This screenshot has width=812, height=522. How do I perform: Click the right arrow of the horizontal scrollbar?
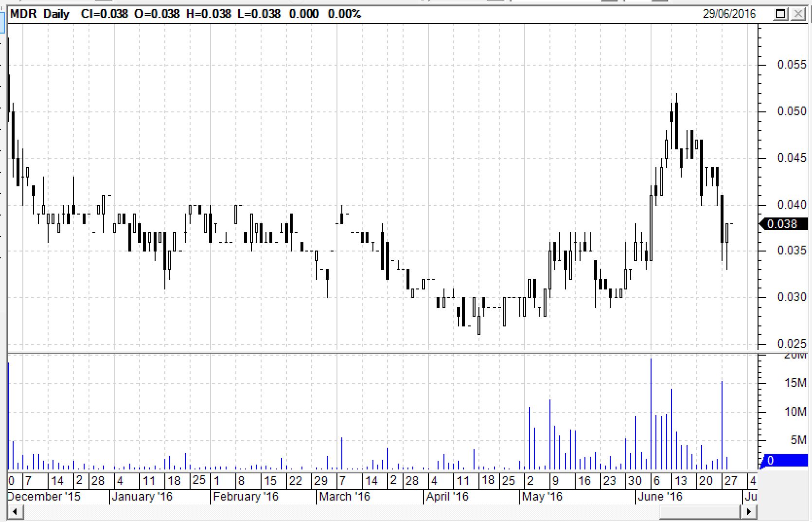[749, 512]
